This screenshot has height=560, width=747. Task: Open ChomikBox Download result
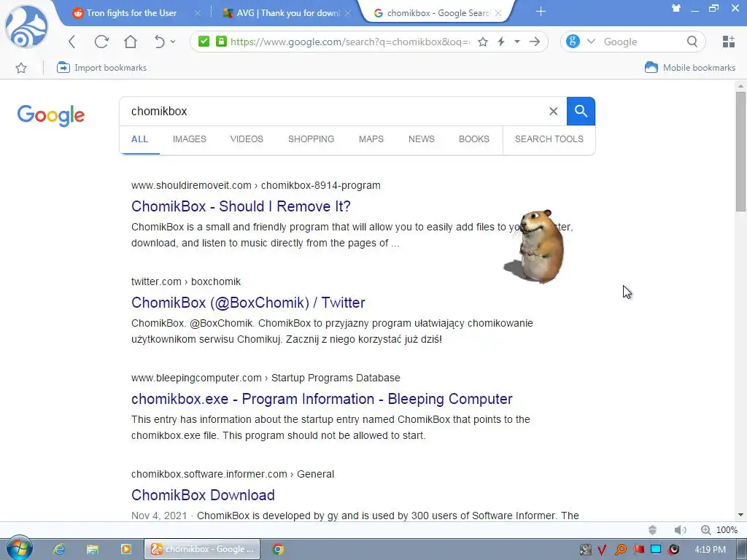pos(203,495)
